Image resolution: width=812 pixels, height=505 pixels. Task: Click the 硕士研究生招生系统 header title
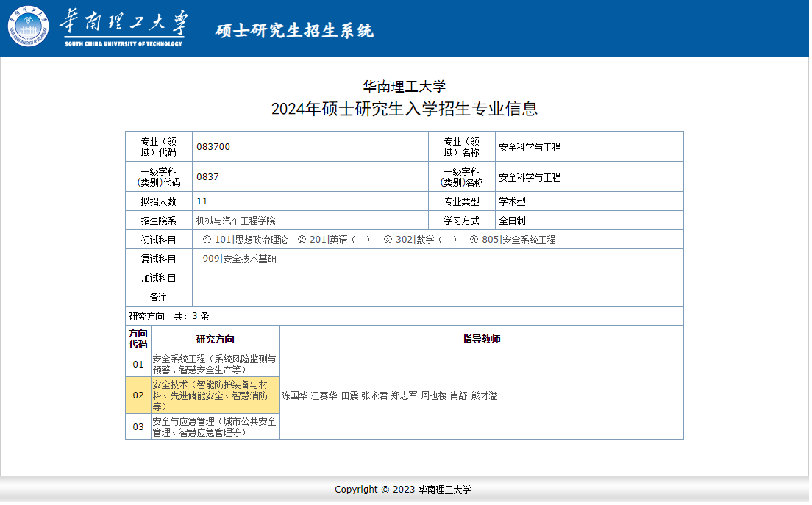click(x=294, y=30)
